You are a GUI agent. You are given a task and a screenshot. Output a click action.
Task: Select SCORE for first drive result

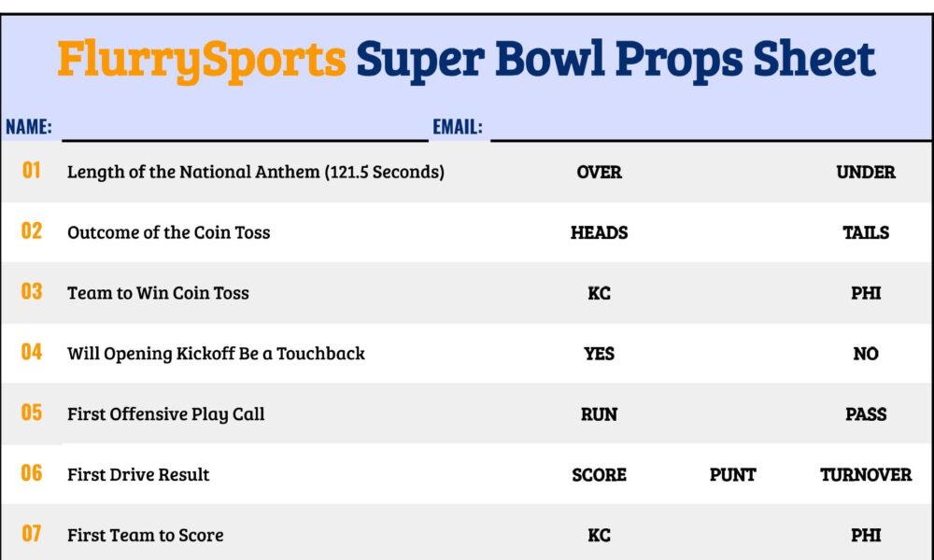[x=599, y=475]
